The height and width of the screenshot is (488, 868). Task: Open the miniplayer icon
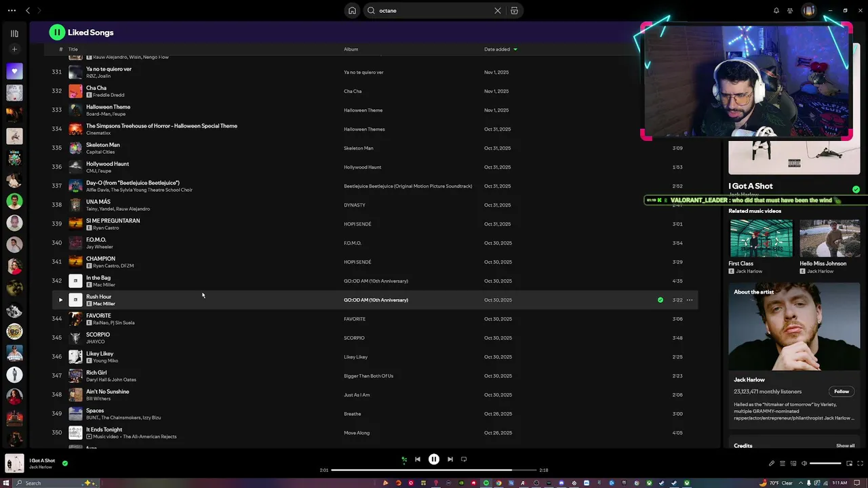(x=849, y=464)
